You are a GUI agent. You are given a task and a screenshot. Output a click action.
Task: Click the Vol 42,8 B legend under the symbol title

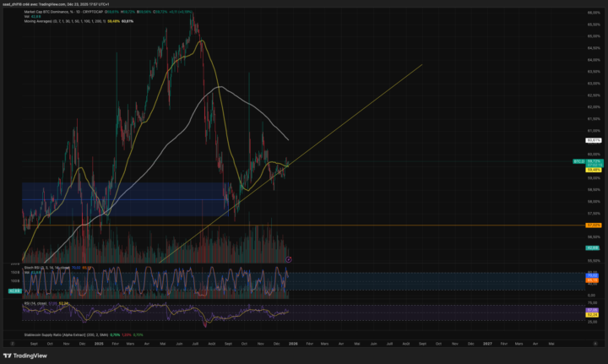32,17
